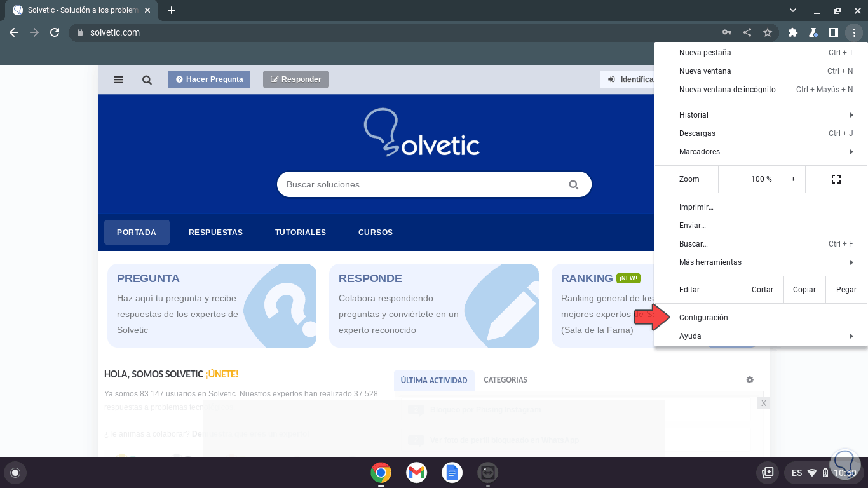The image size is (868, 488).
Task: Open the TUTORIALES section
Action: click(x=301, y=232)
